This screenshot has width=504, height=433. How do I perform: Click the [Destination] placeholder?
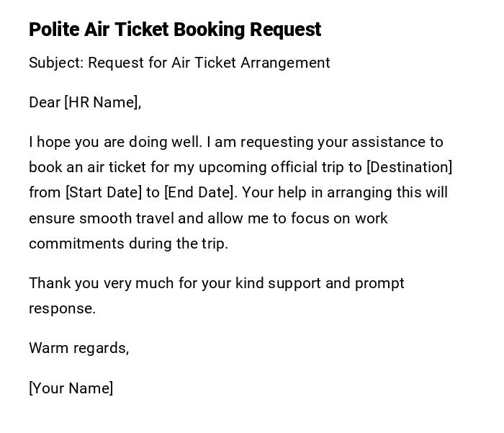[409, 167]
